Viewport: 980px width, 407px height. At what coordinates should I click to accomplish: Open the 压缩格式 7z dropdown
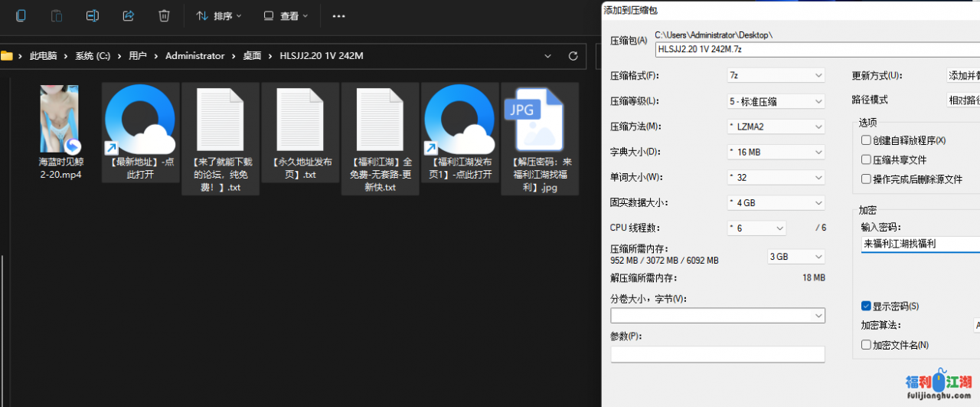[775, 76]
